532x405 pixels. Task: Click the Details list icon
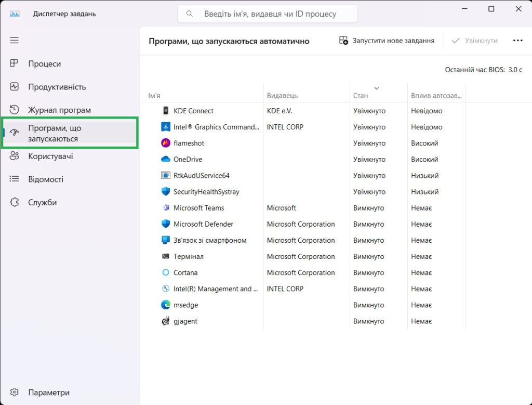click(x=14, y=179)
